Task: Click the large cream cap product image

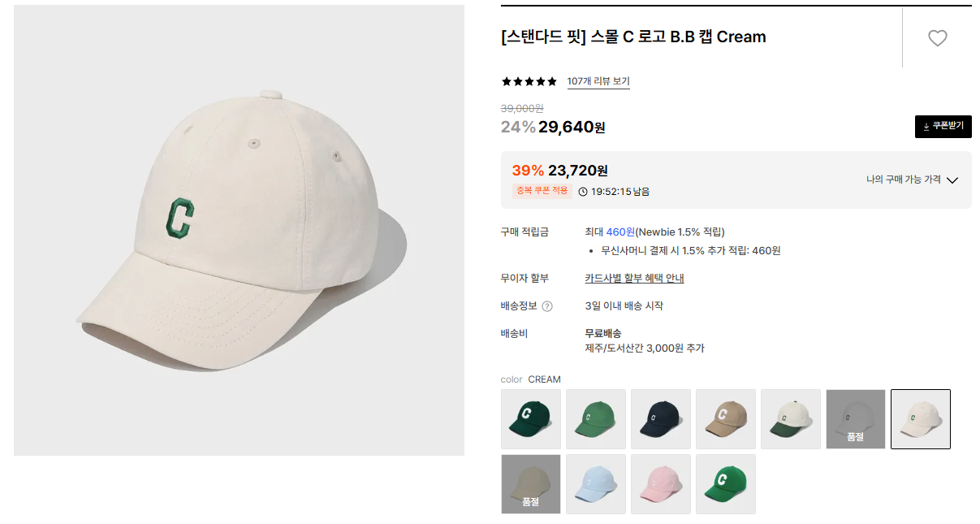Action: point(239,231)
